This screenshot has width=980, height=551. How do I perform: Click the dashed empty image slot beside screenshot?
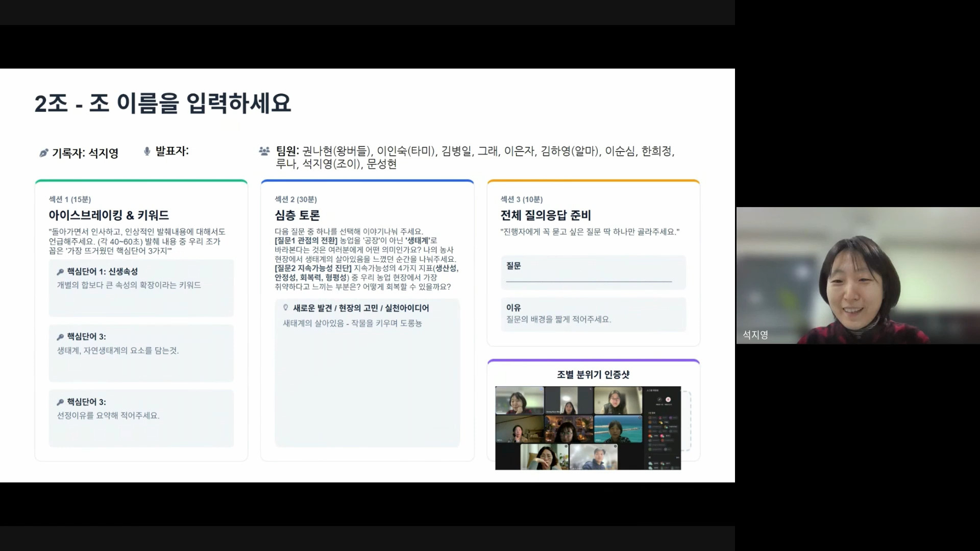(687, 421)
